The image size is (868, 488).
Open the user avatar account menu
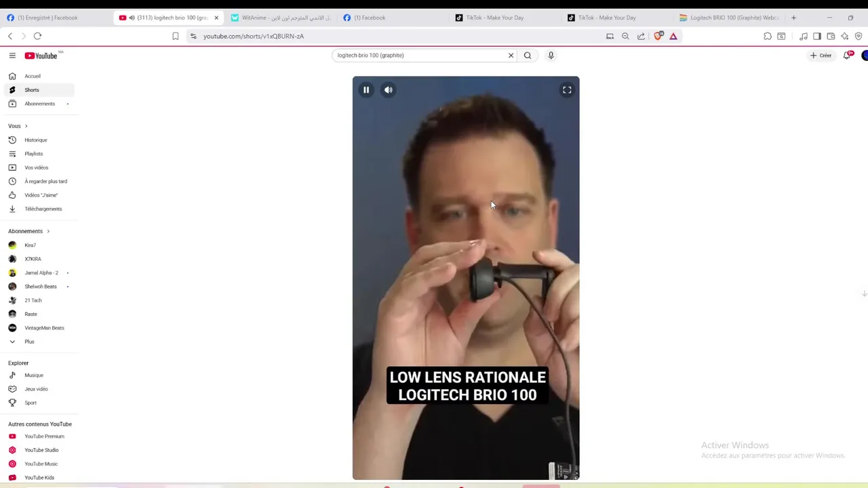865,56
